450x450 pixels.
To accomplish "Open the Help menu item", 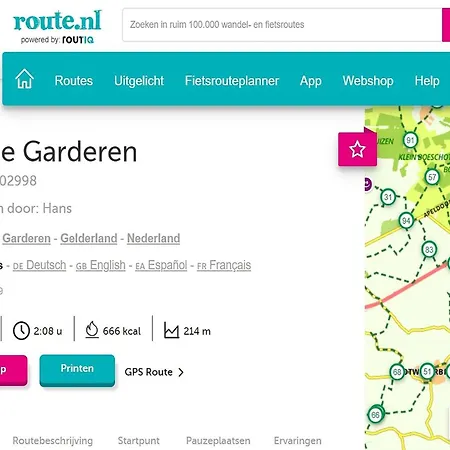I will 427,81.
